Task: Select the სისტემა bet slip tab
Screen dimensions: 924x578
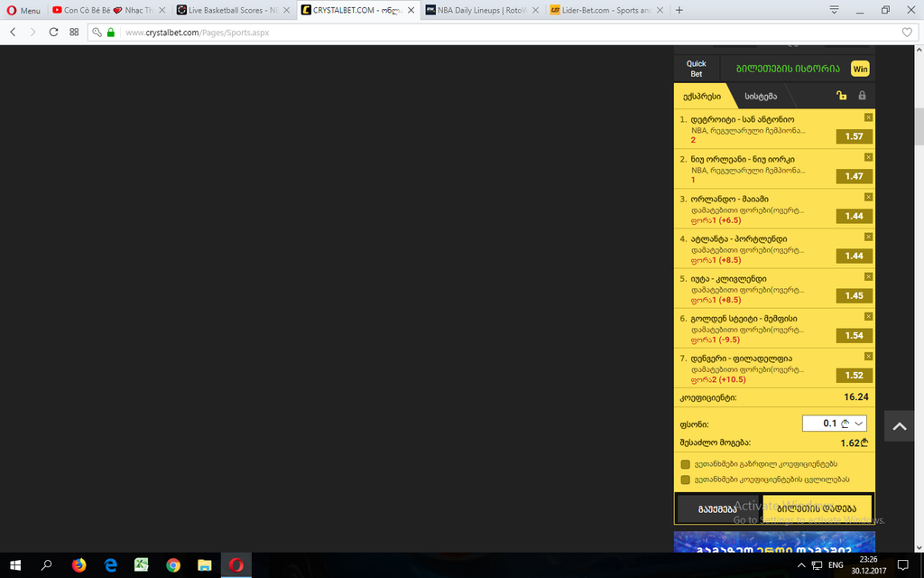Action: 761,96
